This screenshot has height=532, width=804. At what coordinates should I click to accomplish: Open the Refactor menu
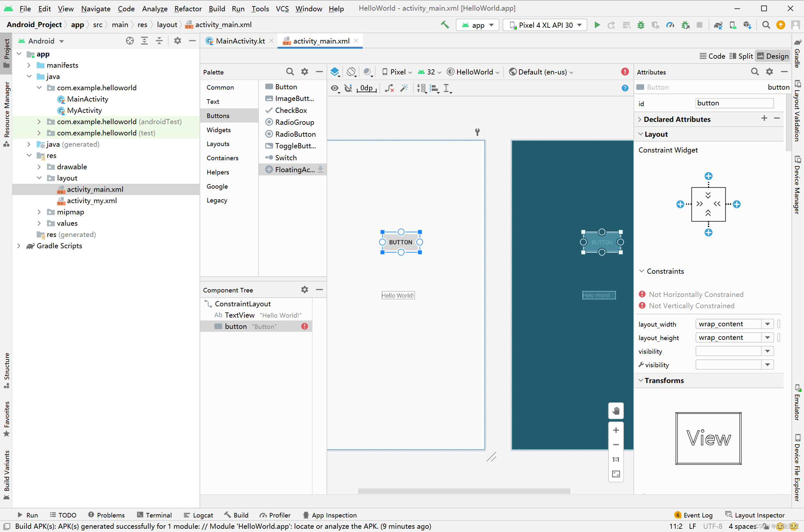(x=188, y=8)
